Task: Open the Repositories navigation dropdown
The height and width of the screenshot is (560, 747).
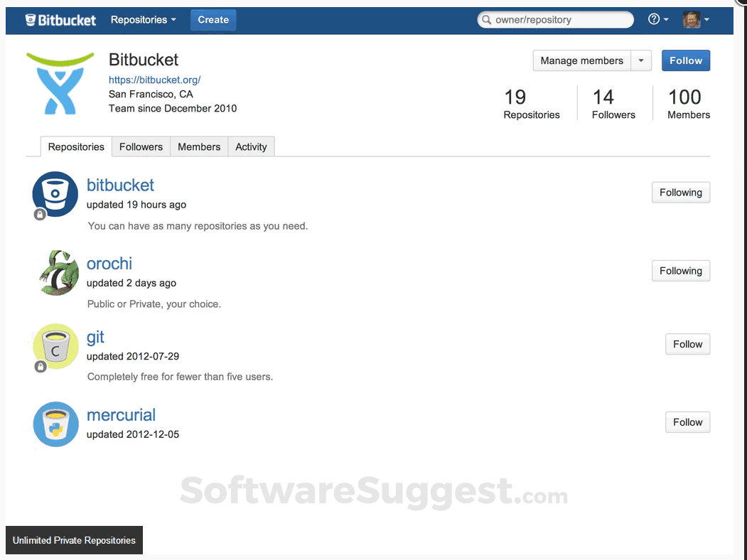Action: click(143, 19)
